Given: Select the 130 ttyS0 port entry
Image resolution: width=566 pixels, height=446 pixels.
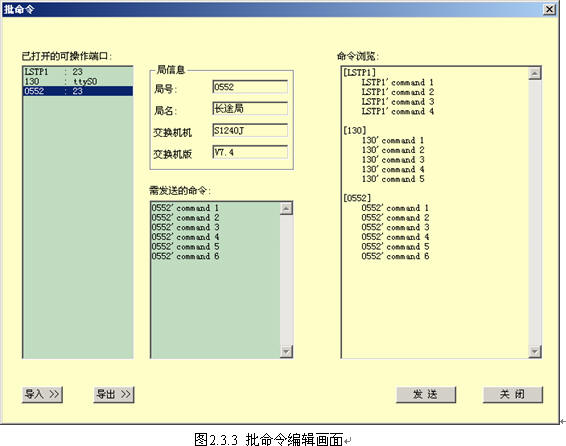Looking at the screenshot, I should (x=78, y=81).
